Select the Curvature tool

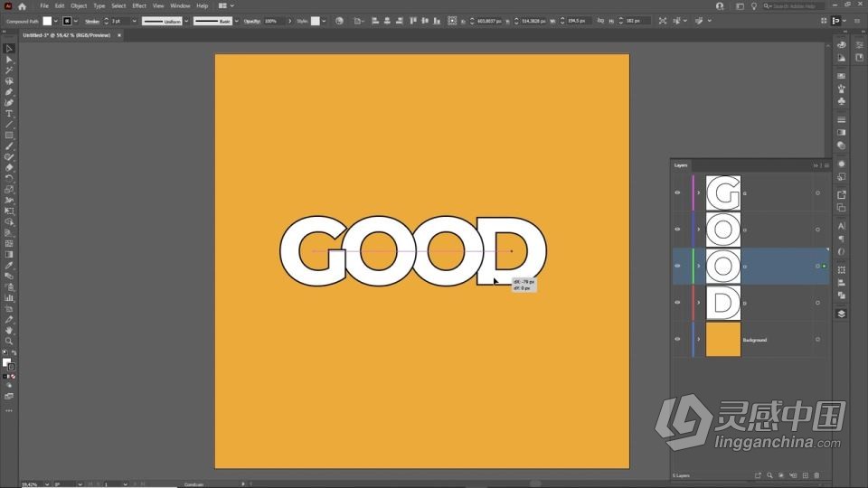(9, 103)
